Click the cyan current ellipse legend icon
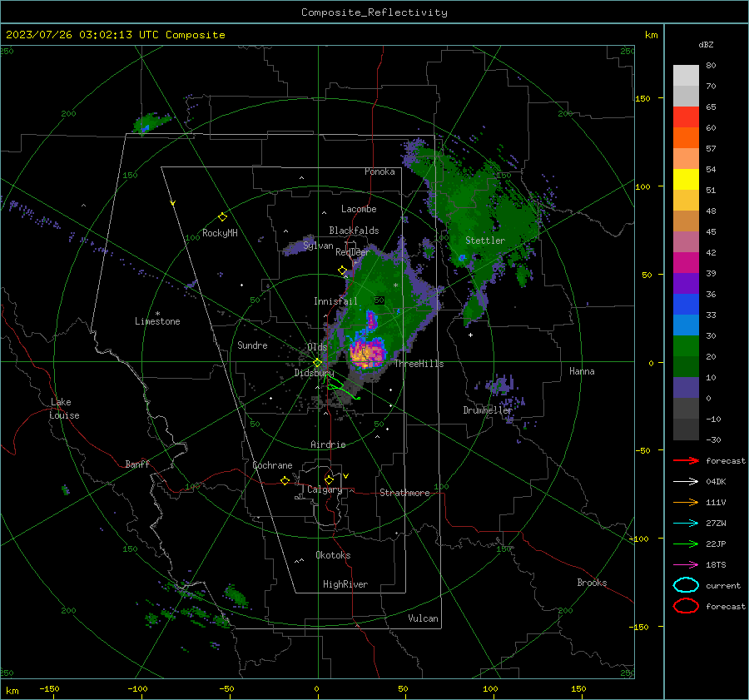749x700 pixels. click(x=686, y=585)
